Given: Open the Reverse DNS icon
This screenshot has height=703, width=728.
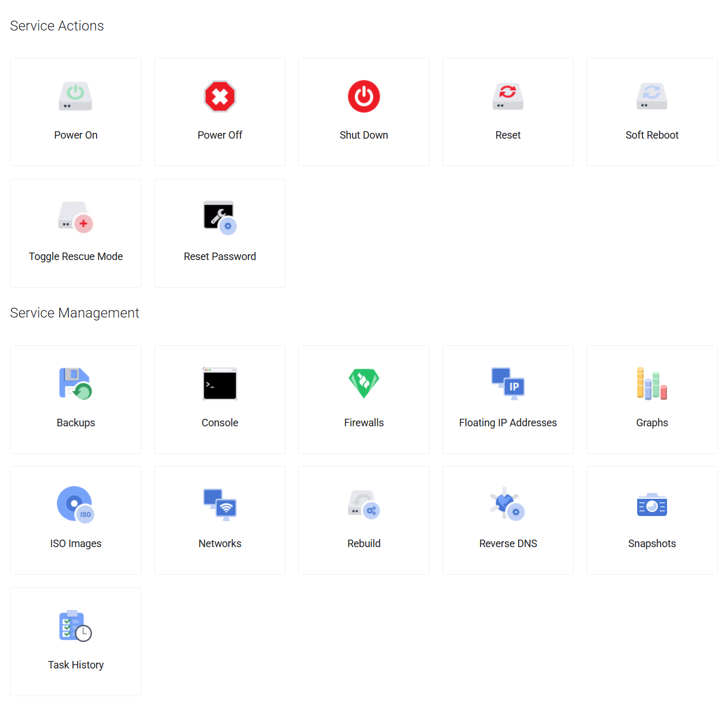Looking at the screenshot, I should (508, 505).
